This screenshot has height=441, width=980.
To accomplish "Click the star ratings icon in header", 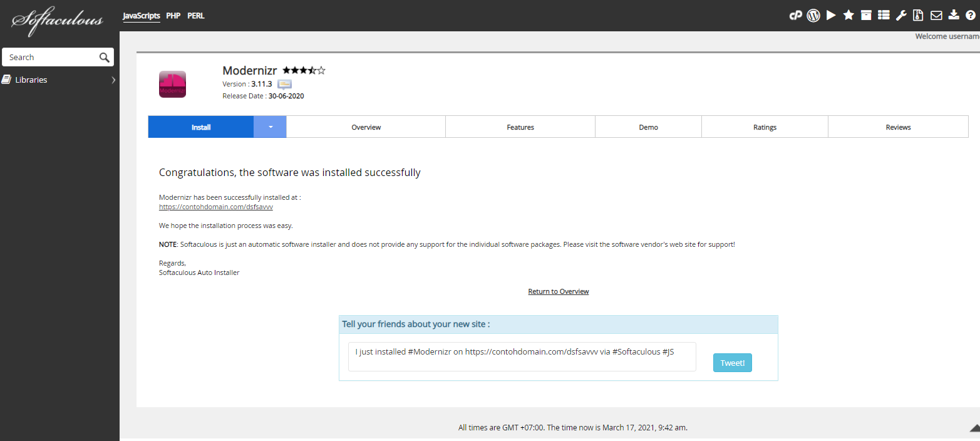I will point(848,16).
